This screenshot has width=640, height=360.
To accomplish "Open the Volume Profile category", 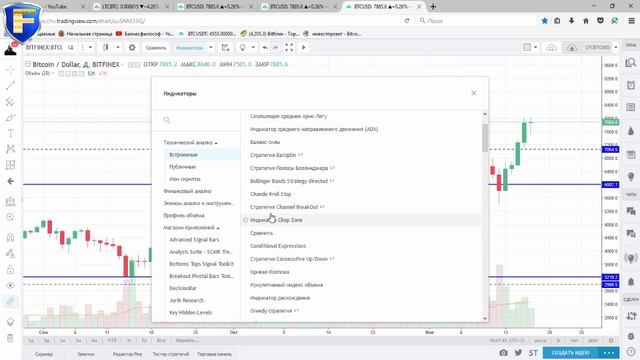I will click(184, 216).
